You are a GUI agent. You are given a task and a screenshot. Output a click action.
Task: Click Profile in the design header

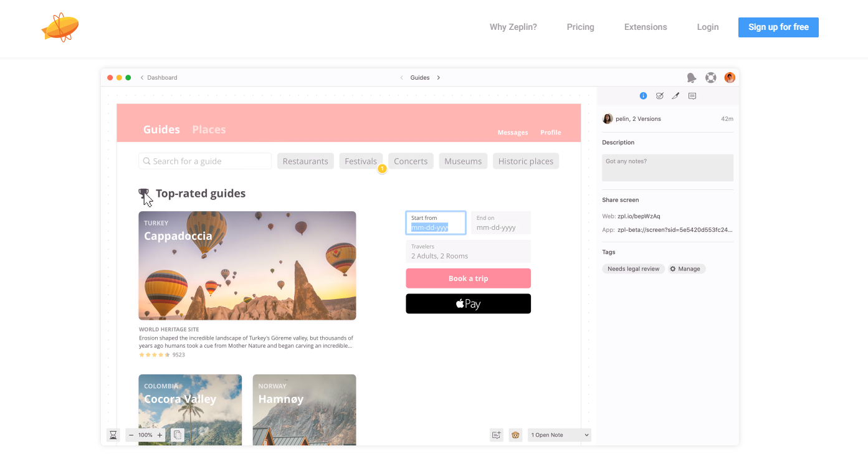[550, 133]
